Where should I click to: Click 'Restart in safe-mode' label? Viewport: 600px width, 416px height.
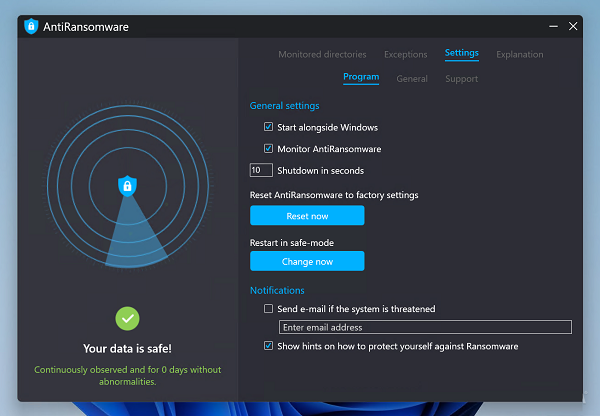point(292,243)
